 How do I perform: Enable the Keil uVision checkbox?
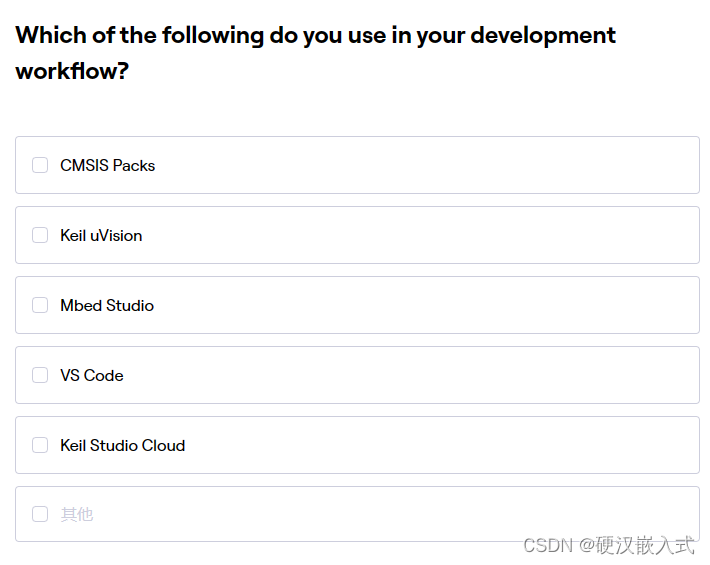(40, 235)
